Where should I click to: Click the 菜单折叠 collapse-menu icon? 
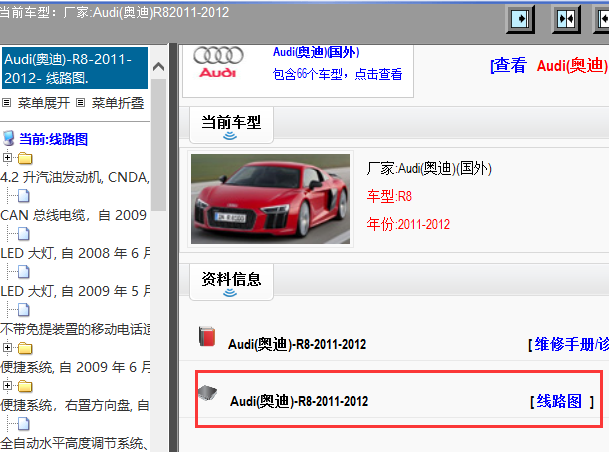pos(80,103)
